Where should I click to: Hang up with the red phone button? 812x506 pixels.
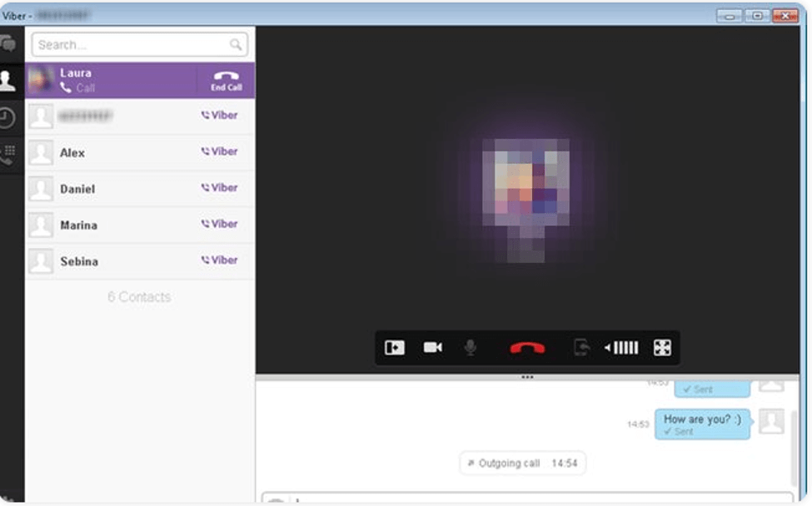527,348
